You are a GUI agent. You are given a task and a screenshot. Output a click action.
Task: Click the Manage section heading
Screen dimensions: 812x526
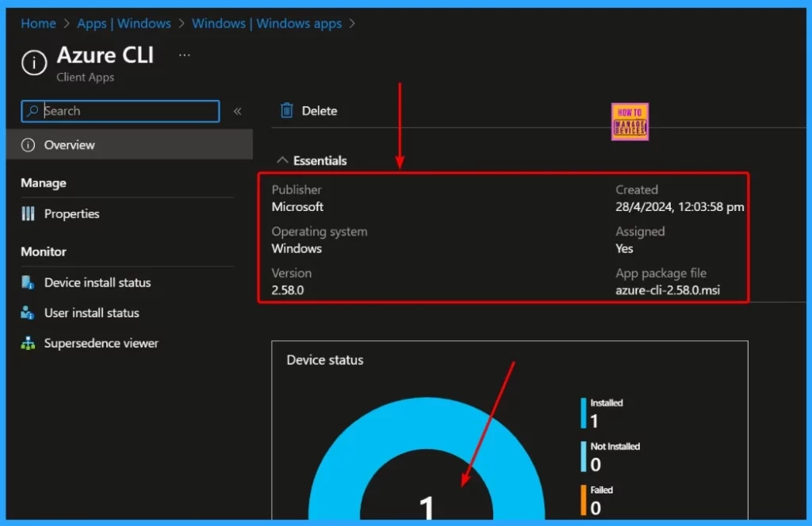click(x=44, y=183)
